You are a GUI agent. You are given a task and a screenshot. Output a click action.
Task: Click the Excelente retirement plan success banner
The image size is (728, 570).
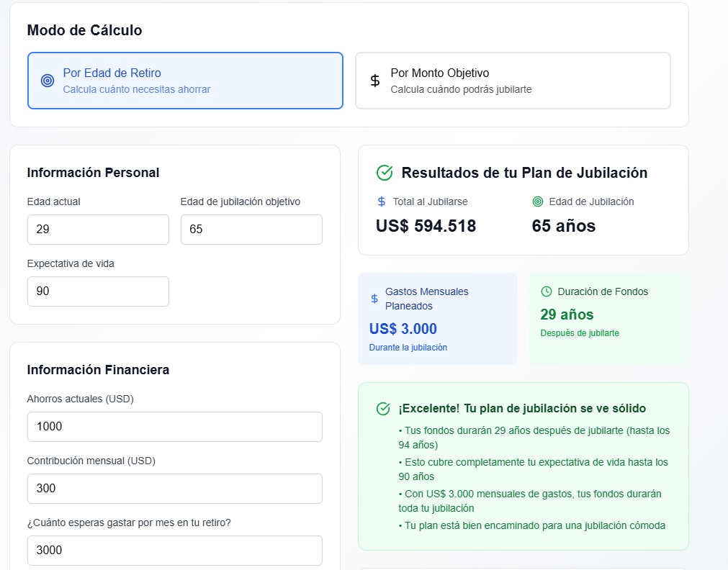[523, 466]
